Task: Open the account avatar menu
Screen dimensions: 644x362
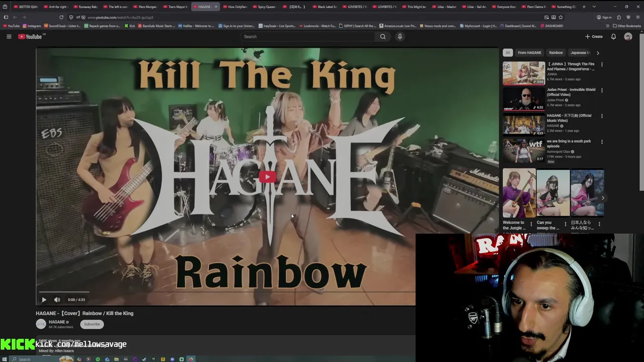Action: coord(628,36)
